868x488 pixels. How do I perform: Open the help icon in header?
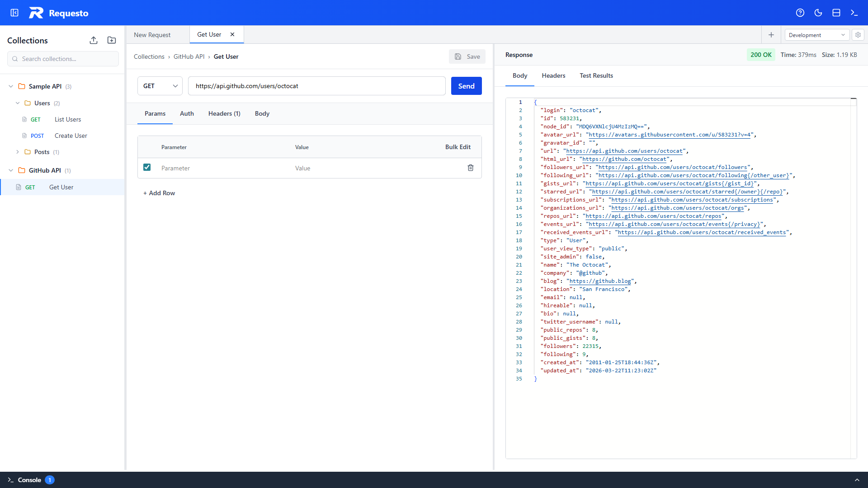(800, 13)
